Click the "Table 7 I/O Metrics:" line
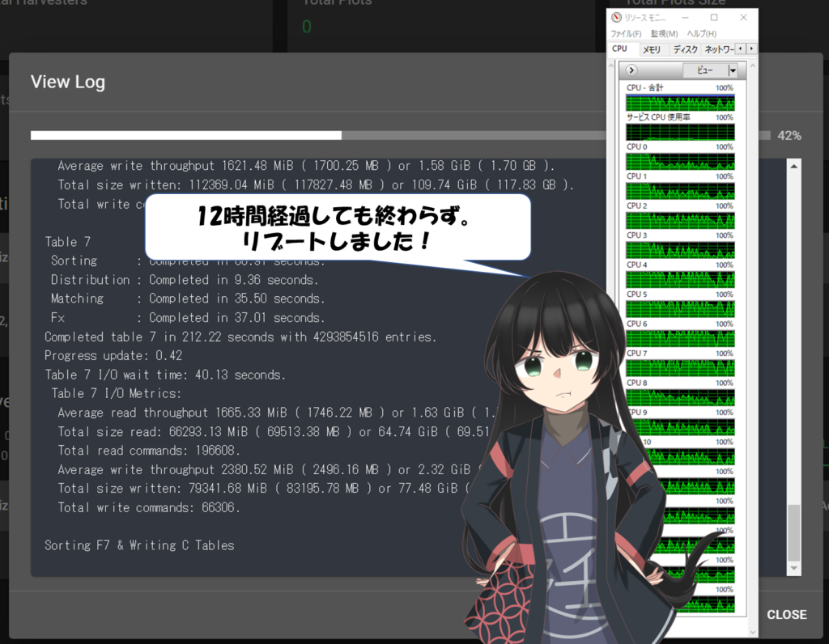 pos(117,393)
